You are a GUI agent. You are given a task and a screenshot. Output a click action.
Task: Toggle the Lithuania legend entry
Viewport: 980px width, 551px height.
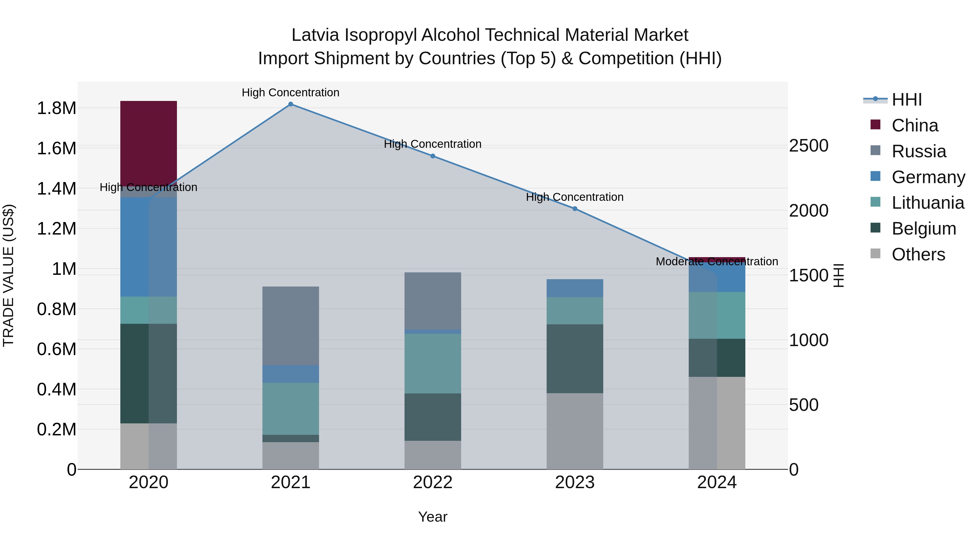(x=917, y=203)
